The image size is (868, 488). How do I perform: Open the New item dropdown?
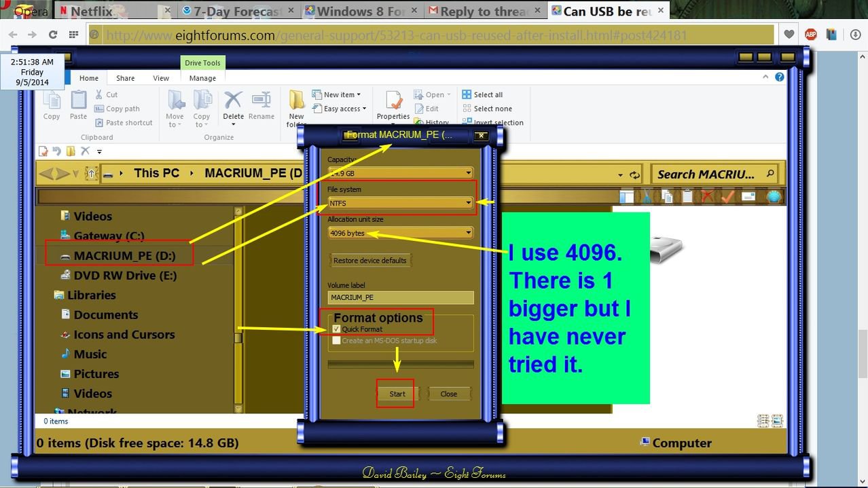click(x=337, y=94)
